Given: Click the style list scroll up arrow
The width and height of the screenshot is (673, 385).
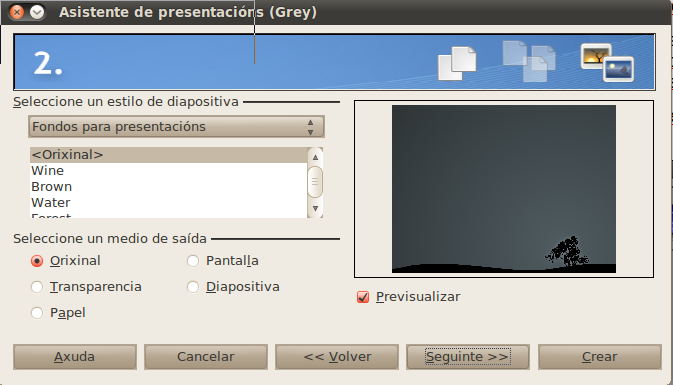Looking at the screenshot, I should (315, 157).
